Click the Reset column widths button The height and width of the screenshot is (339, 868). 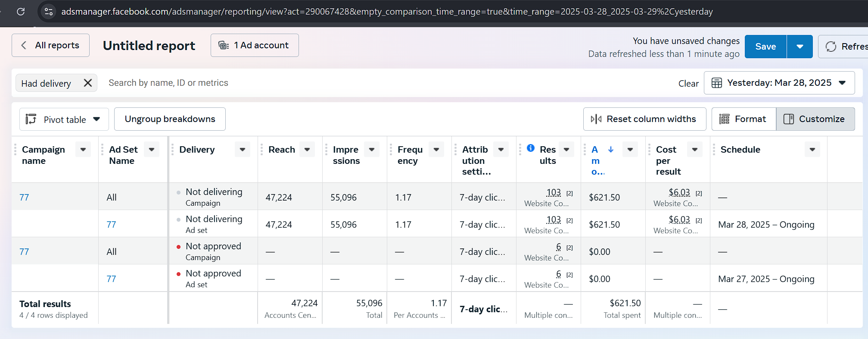644,119
